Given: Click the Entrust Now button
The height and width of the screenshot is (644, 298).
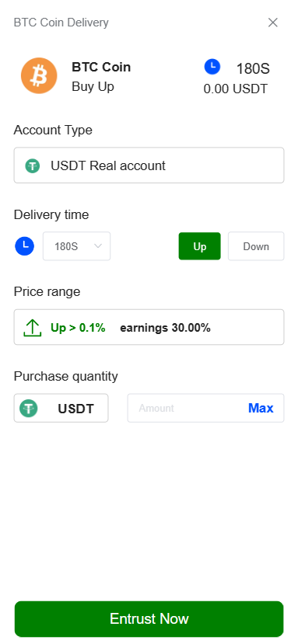Looking at the screenshot, I should point(149,619).
